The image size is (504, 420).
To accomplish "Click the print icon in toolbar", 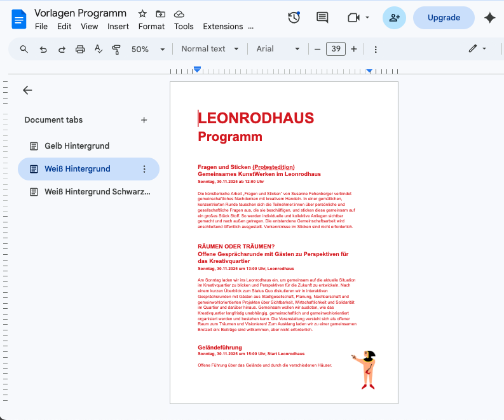I will (x=80, y=49).
